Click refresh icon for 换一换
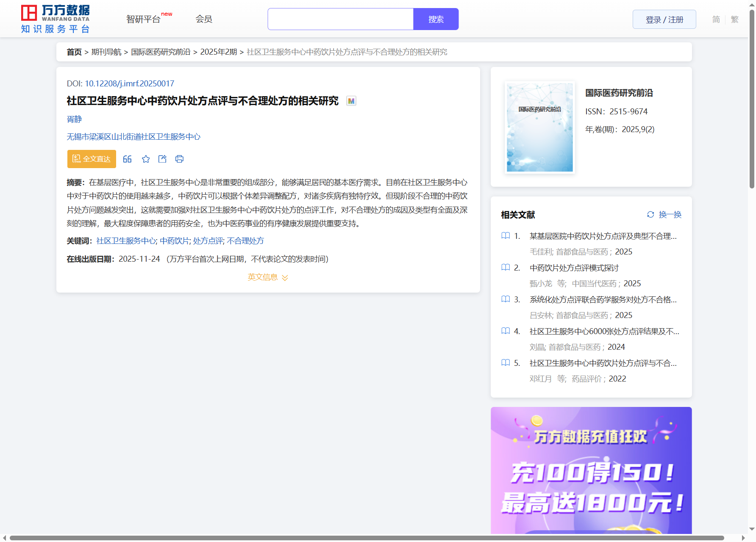This screenshot has height=542, width=756. pyautogui.click(x=650, y=215)
